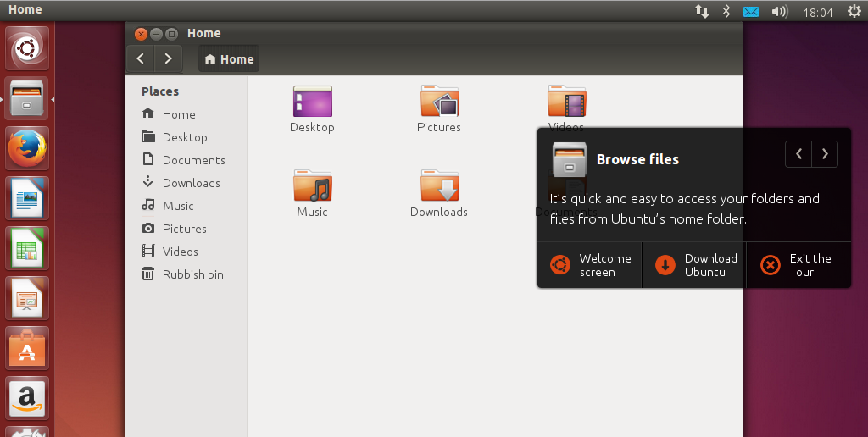Click the 18:04 clock indicator
This screenshot has width=868, height=437.
point(818,12)
